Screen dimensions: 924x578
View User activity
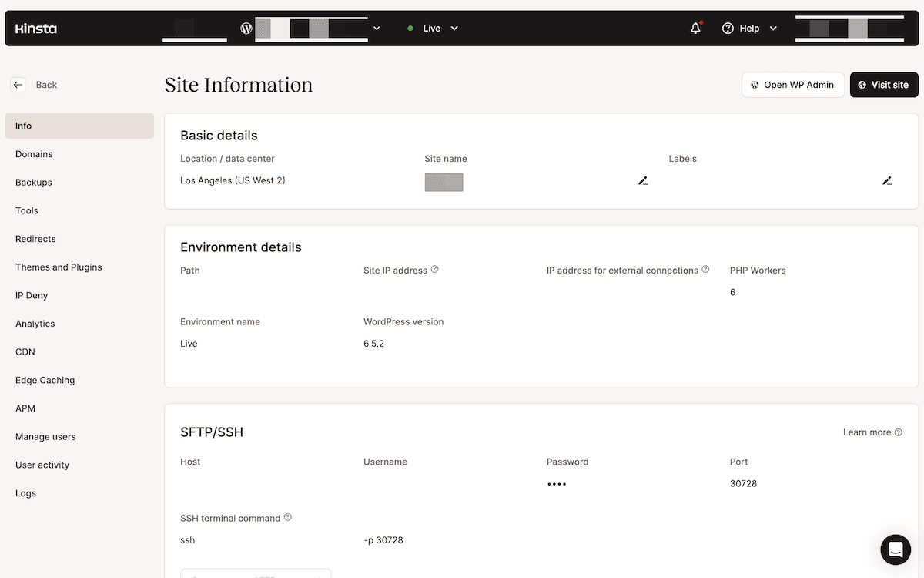pos(79,465)
